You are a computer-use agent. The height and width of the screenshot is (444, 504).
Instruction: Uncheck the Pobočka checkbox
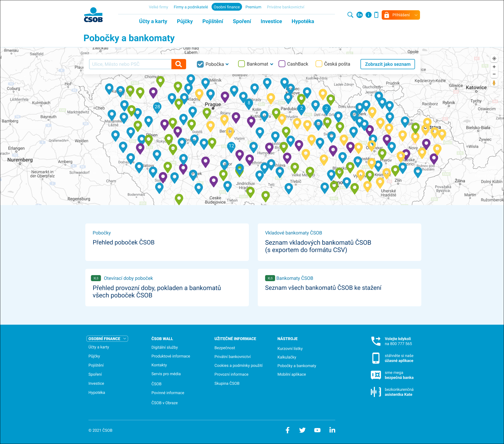click(x=200, y=64)
